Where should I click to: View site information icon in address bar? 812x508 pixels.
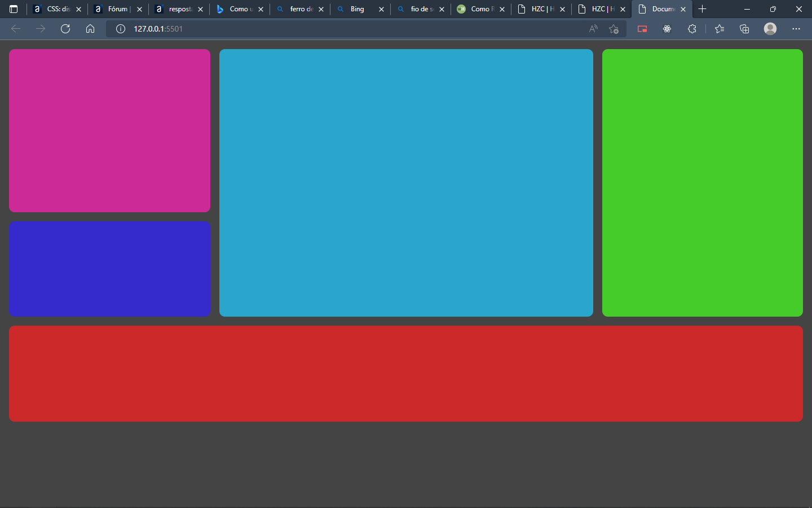[121, 29]
